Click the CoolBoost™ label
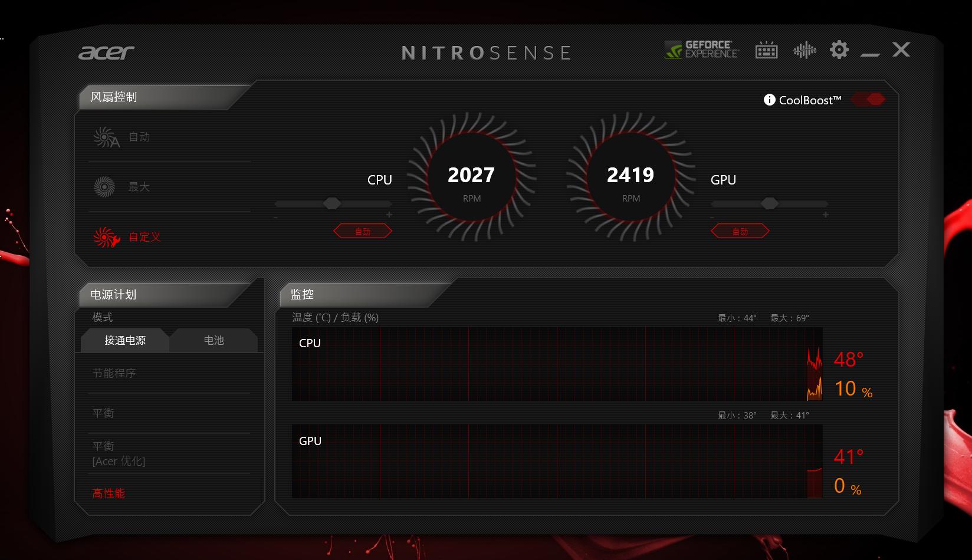Screen dimensions: 972x560 pos(810,100)
